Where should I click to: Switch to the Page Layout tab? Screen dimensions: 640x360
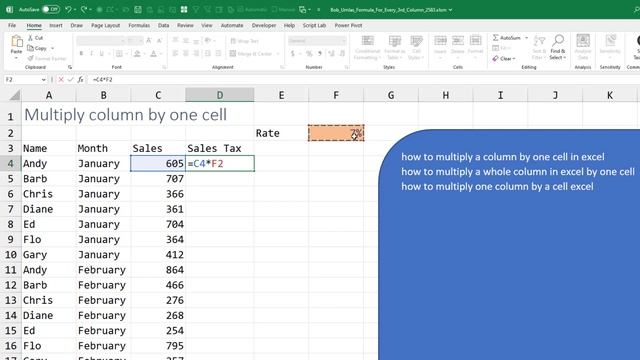click(105, 25)
